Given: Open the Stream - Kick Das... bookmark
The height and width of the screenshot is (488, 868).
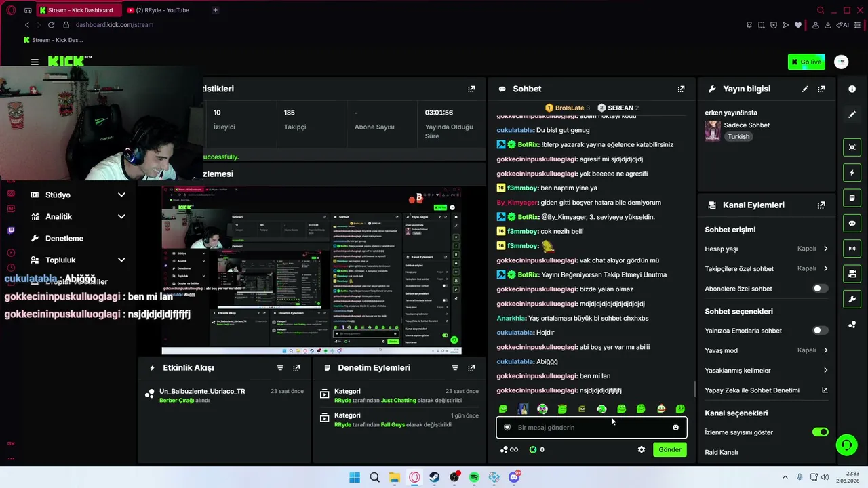Looking at the screenshot, I should [53, 40].
